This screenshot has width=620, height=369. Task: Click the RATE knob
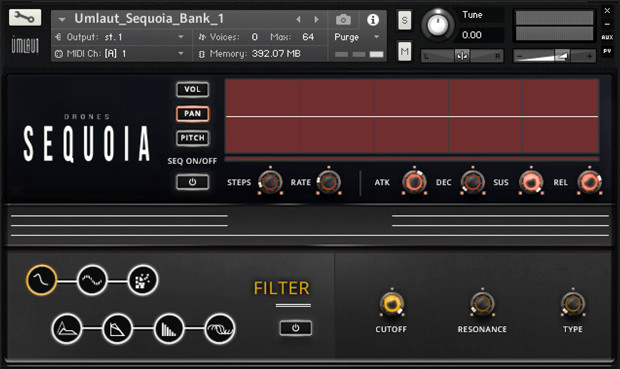329,182
